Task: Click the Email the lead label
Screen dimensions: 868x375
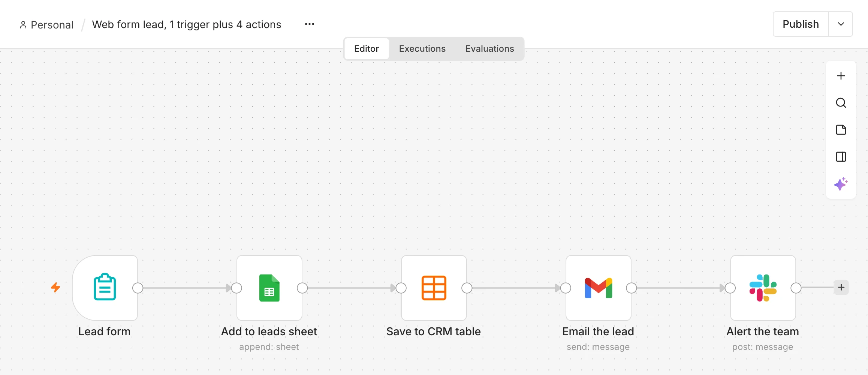Action: click(598, 331)
